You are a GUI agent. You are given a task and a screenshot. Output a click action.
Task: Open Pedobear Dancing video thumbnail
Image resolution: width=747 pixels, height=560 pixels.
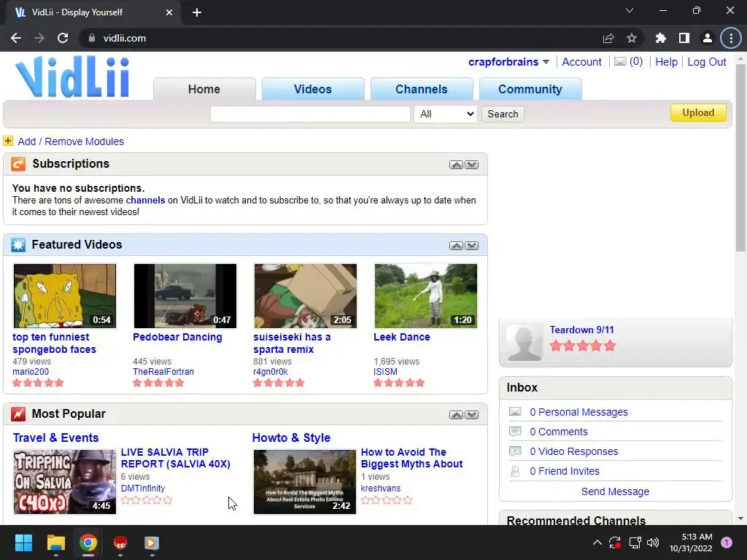click(x=185, y=296)
